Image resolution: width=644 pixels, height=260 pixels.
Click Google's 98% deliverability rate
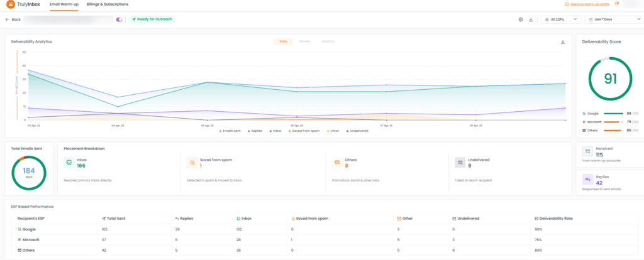pyautogui.click(x=538, y=229)
